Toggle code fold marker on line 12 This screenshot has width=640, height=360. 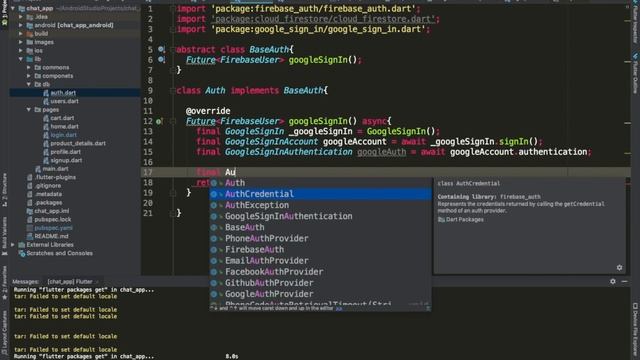173,121
